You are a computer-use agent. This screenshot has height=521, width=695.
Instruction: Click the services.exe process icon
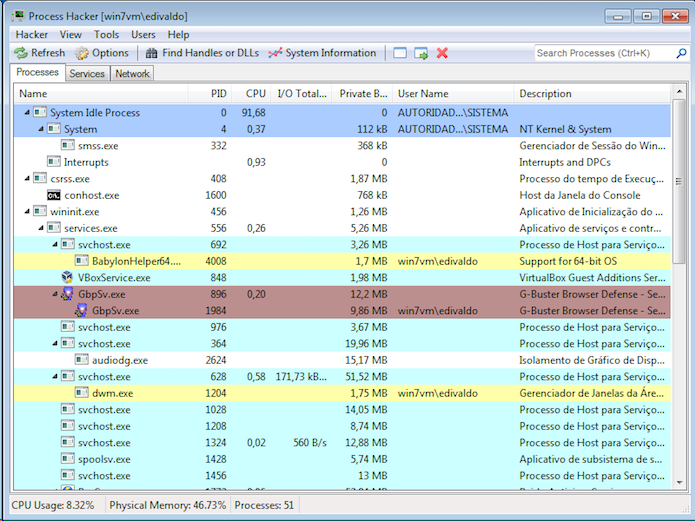tap(54, 228)
